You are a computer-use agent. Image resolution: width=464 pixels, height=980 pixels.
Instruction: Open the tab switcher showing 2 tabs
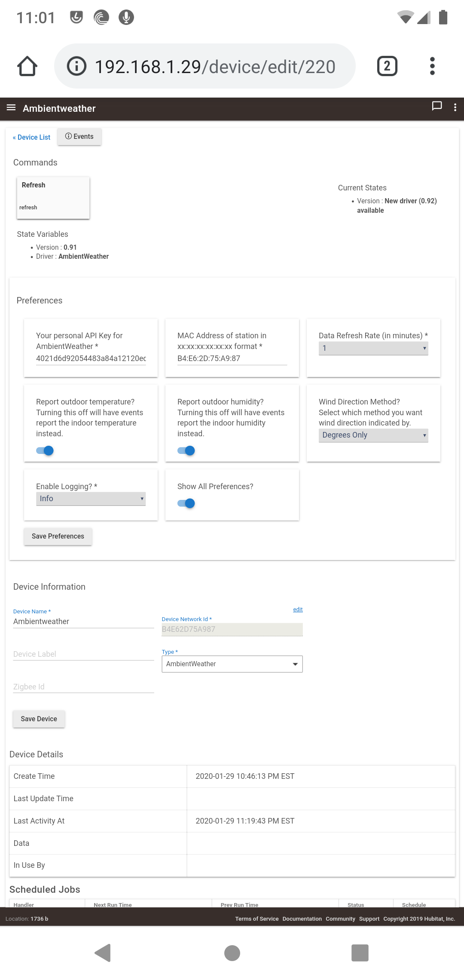[x=387, y=66]
